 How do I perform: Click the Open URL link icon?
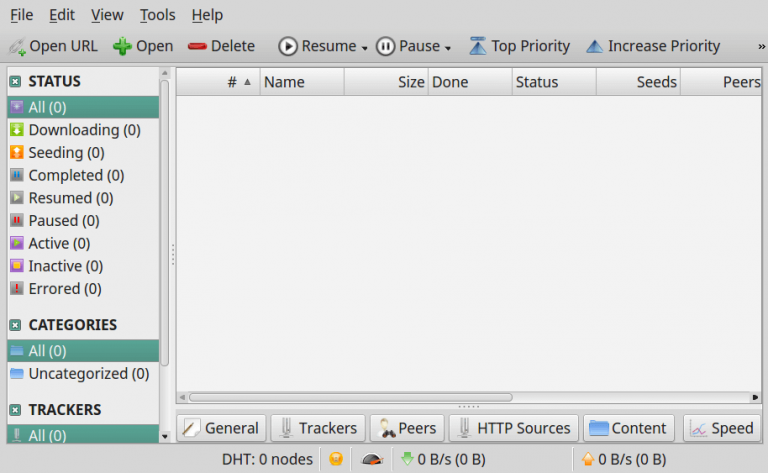point(17,47)
